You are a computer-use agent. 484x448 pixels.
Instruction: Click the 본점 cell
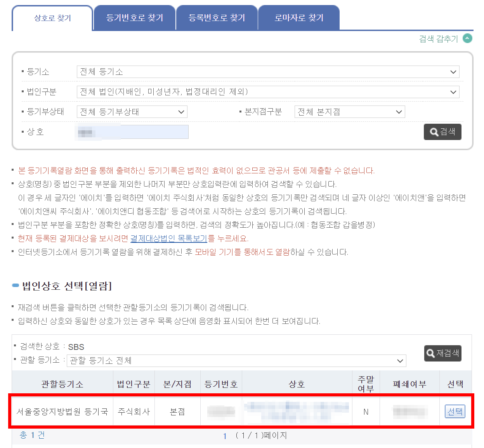177,412
